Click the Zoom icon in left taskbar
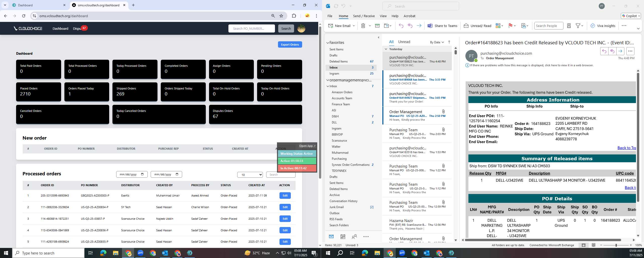This screenshot has height=258, width=644. click(140, 253)
